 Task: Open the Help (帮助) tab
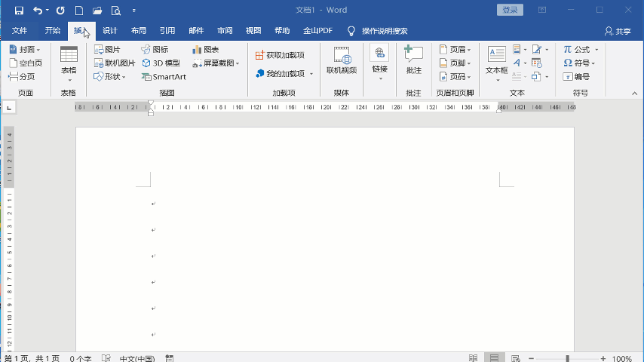[x=282, y=31]
